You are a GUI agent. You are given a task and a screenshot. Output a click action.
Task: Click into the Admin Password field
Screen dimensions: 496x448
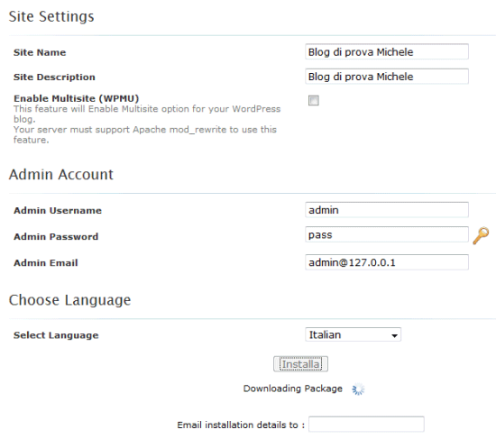(387, 234)
